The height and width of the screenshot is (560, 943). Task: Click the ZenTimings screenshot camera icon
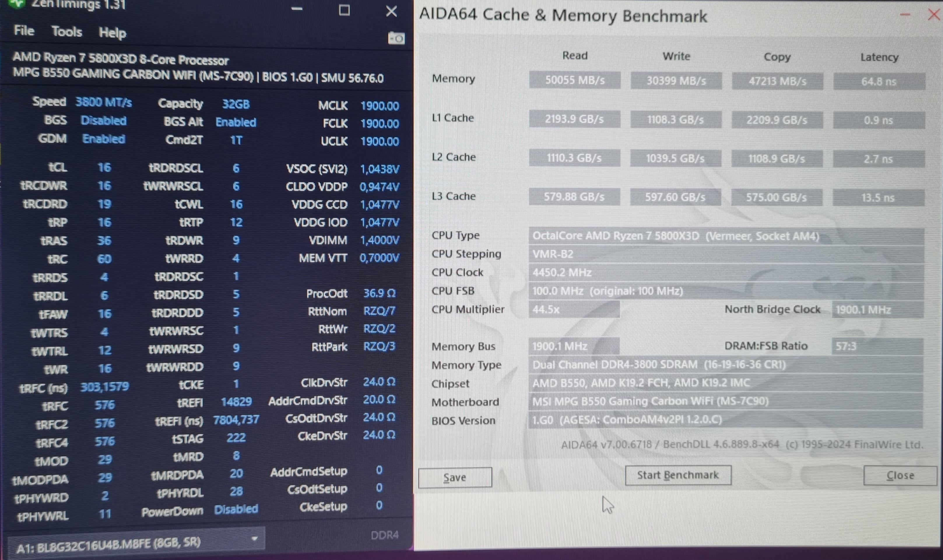(396, 38)
